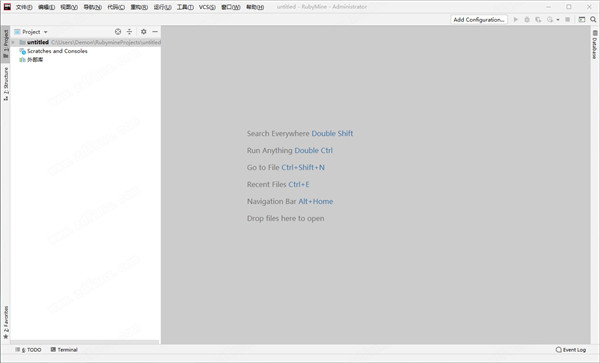Open the 运行(U) menu
Screen dimensions: 600x363
162,7
